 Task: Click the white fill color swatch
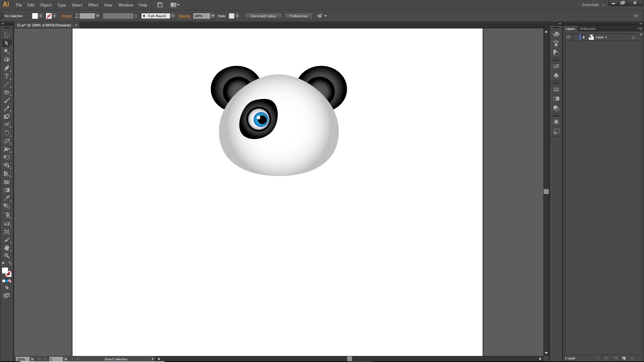(35, 16)
